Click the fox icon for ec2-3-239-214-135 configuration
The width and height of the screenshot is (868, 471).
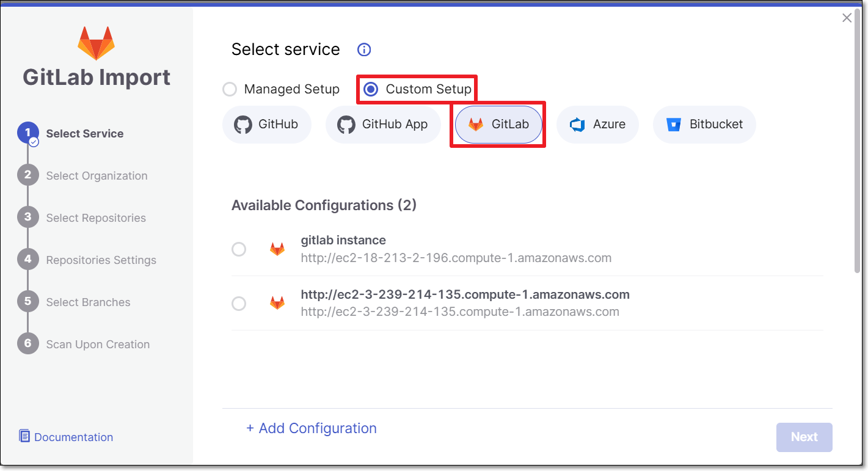277,303
